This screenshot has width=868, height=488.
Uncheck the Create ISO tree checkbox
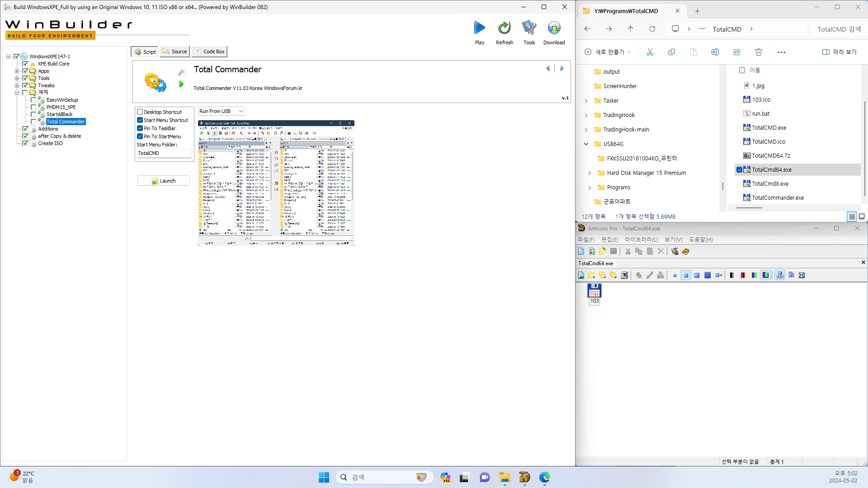(25, 143)
